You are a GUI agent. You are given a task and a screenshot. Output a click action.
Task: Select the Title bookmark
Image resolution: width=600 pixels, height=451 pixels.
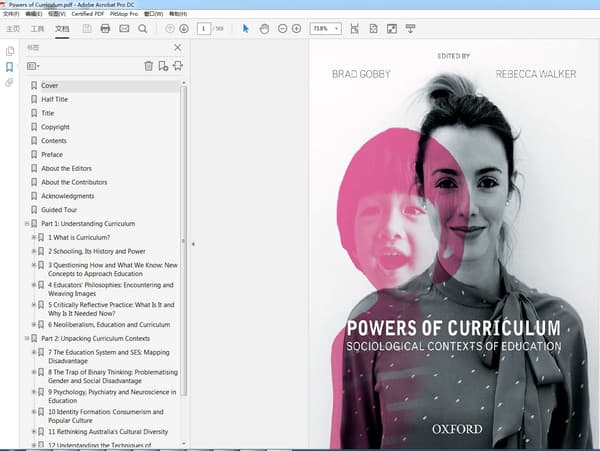[x=47, y=113]
